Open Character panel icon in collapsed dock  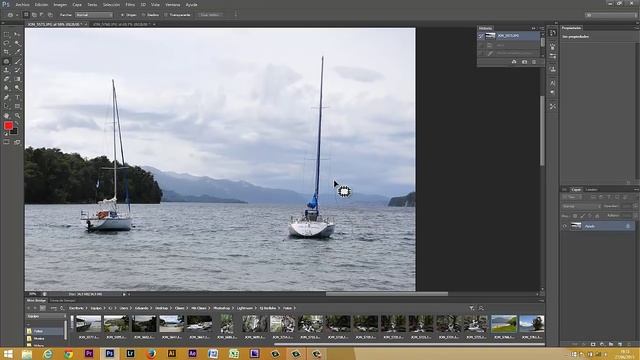[x=553, y=83]
